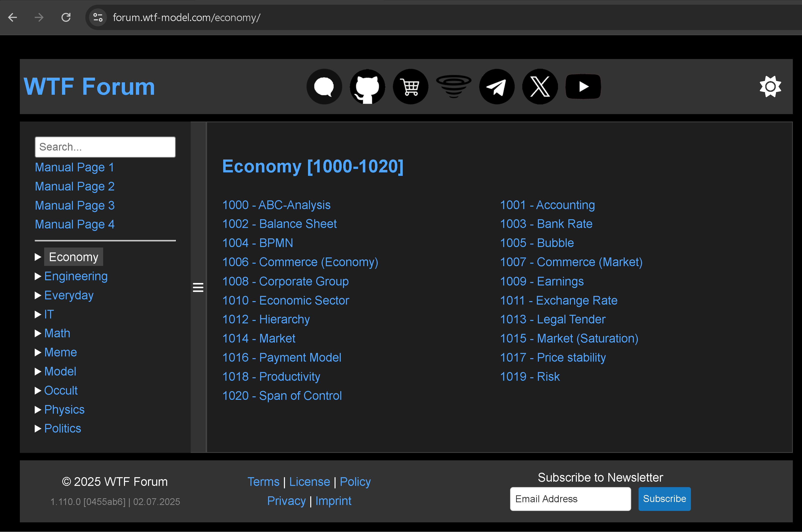Image resolution: width=802 pixels, height=532 pixels.
Task: Open topic 1003 - Bank Rate
Action: 546,224
